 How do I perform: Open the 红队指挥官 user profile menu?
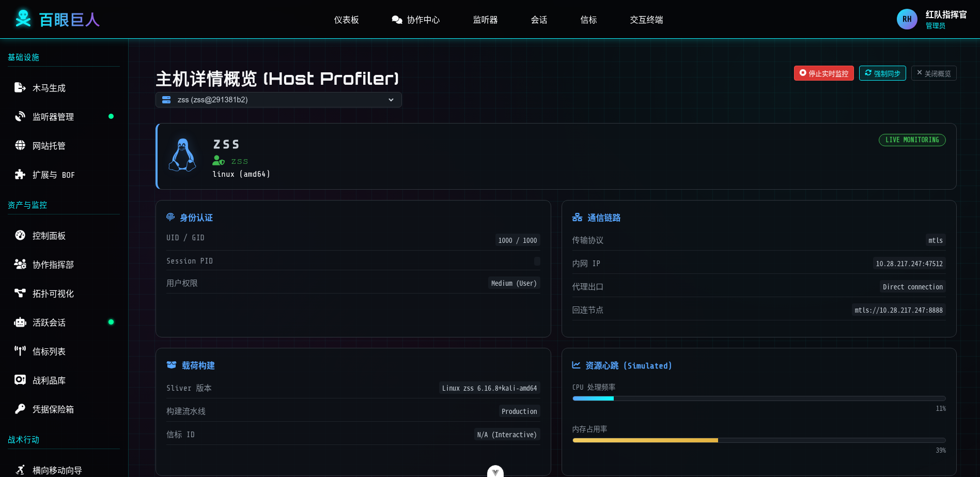coord(931,20)
